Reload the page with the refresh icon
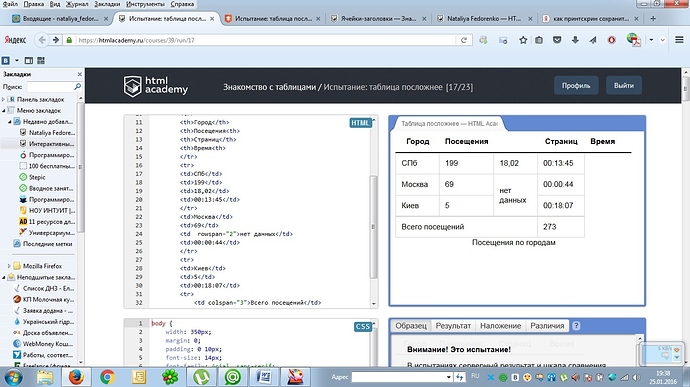Screen dimensions: 690x387 point(463,40)
